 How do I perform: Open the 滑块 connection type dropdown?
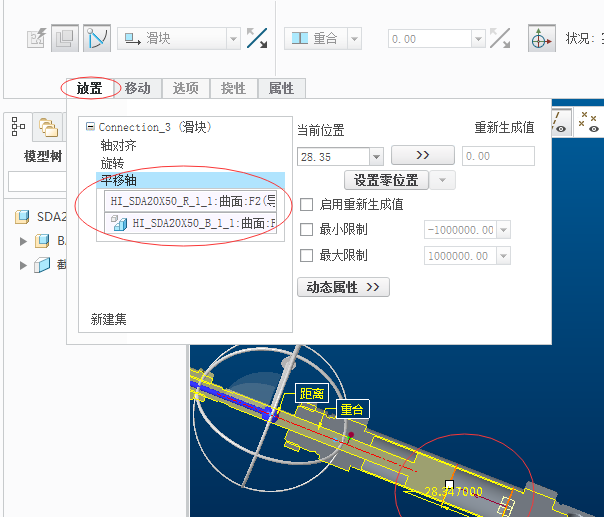[x=233, y=39]
